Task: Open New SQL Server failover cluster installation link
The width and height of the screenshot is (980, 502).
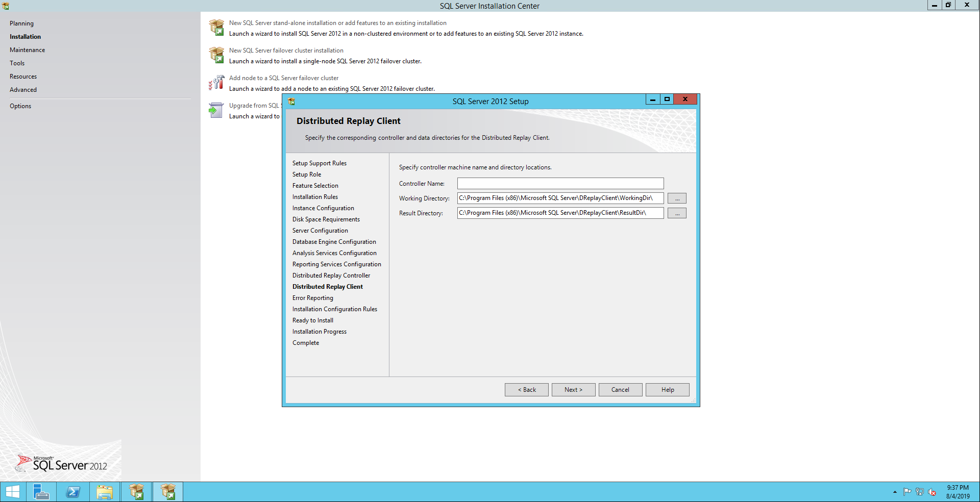Action: pyautogui.click(x=286, y=51)
